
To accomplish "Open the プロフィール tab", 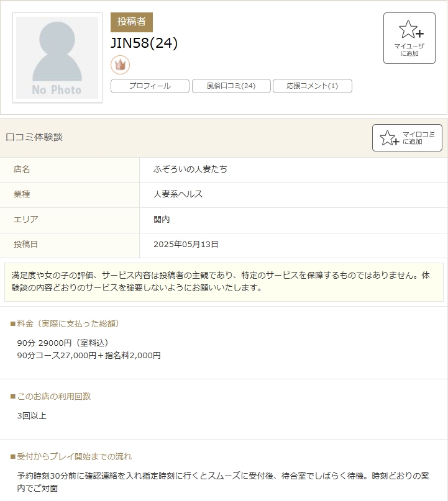I will pyautogui.click(x=150, y=86).
